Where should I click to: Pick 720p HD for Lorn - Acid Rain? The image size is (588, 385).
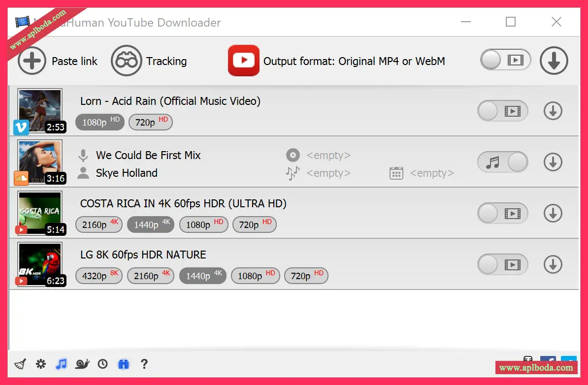(x=150, y=122)
